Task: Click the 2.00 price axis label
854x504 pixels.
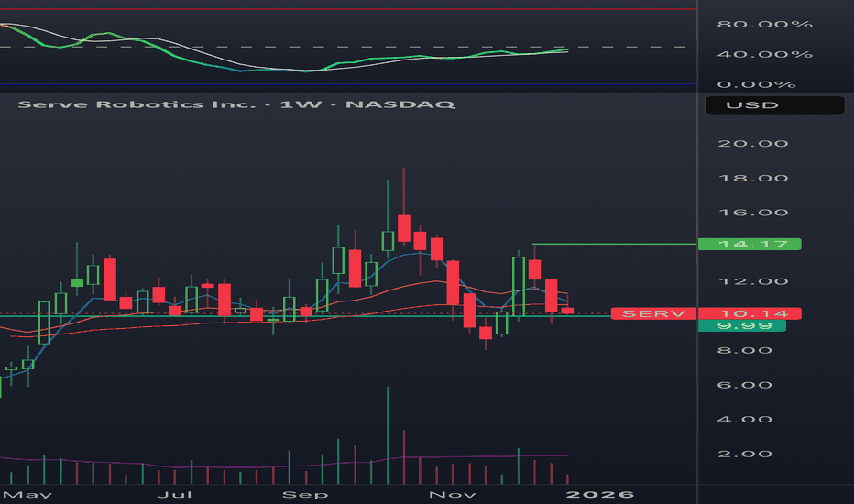Action: (x=745, y=454)
